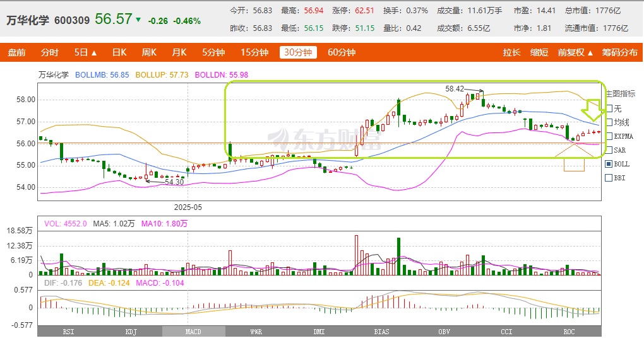Click the 成交额 6.55亿 value
This screenshot has height=343, width=644.
point(479,28)
